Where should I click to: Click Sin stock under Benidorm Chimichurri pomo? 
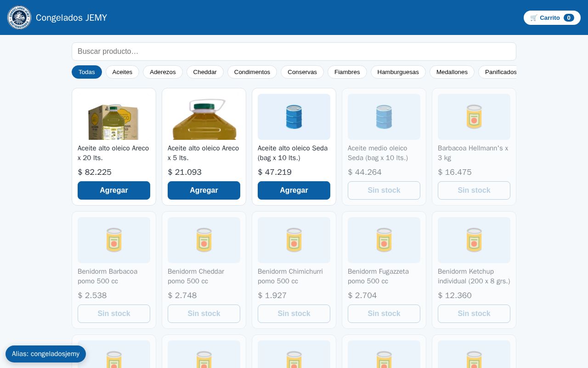tap(294, 314)
